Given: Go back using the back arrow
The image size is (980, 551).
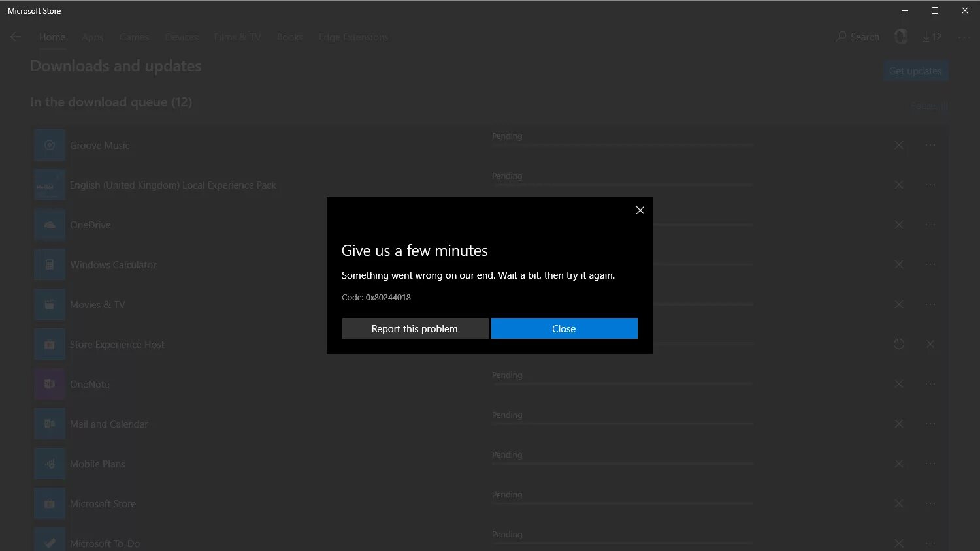Looking at the screenshot, I should point(16,37).
